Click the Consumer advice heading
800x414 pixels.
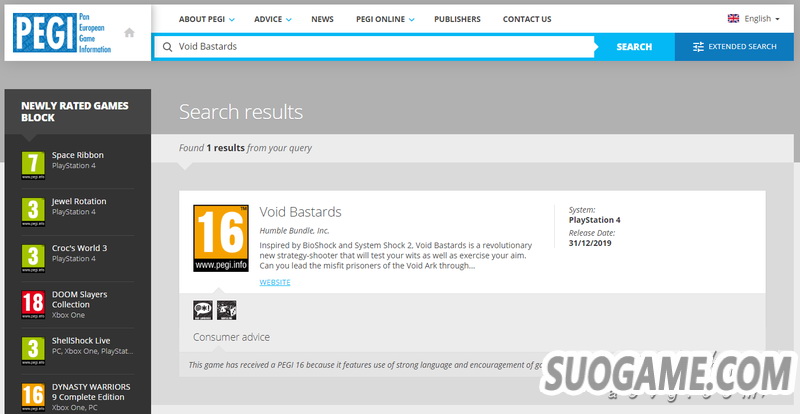(x=231, y=337)
